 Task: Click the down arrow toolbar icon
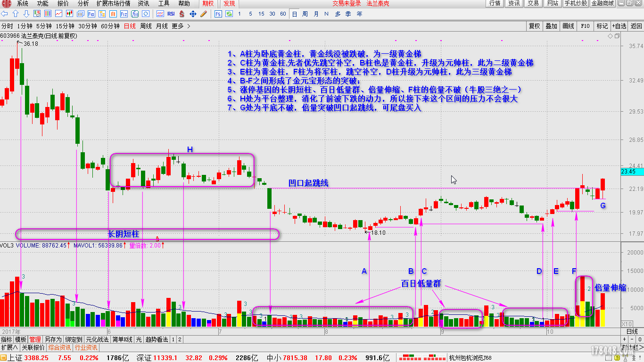click(26, 14)
